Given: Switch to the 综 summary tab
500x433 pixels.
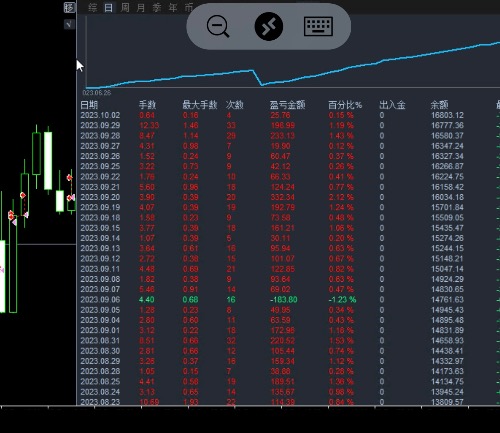Looking at the screenshot, I should coord(93,8).
